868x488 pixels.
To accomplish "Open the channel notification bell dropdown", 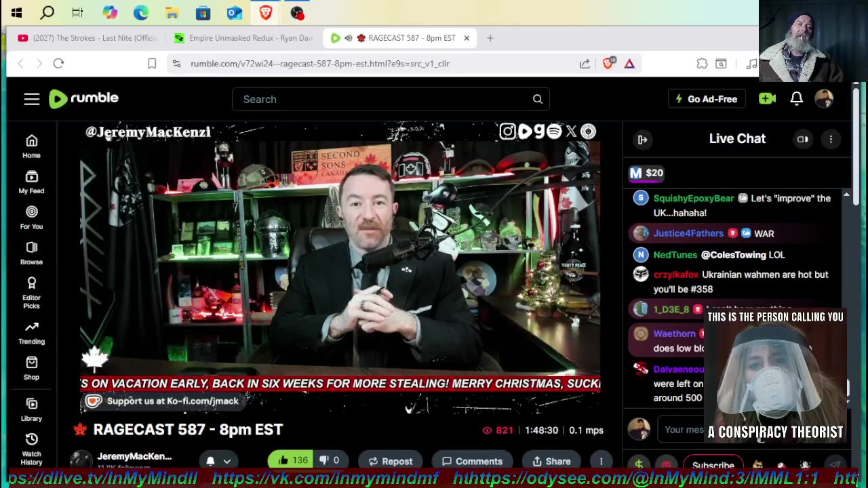I will [218, 461].
